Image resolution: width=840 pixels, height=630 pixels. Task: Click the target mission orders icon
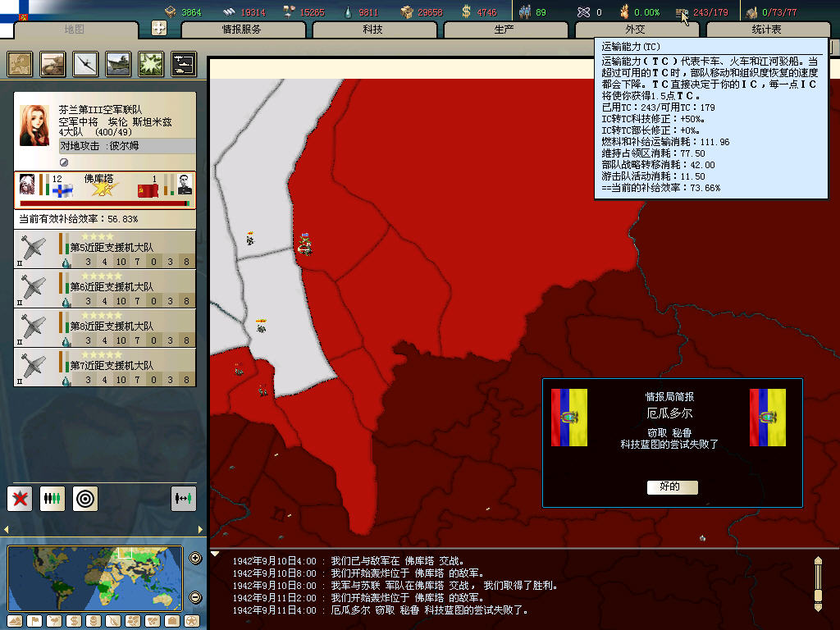85,499
